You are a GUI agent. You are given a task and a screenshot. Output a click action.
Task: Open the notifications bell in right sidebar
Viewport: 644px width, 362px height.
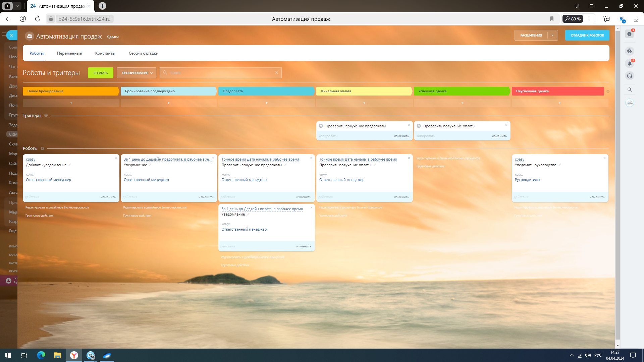click(x=630, y=63)
